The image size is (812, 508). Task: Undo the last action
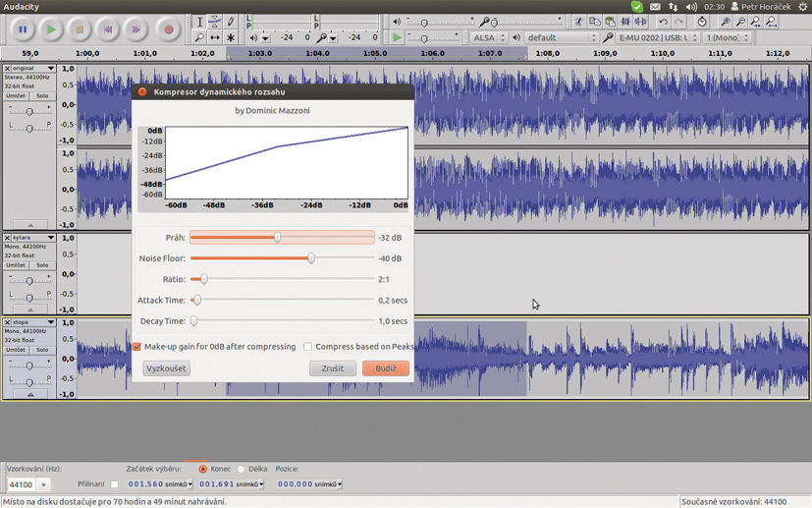coord(663,22)
